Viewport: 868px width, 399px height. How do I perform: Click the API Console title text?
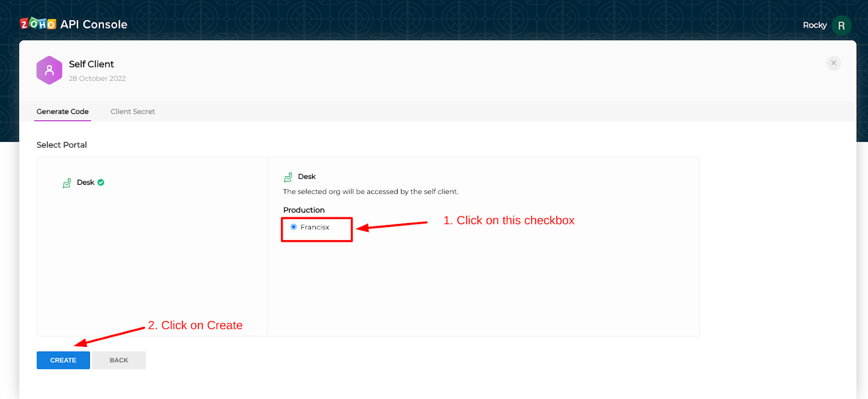(x=94, y=24)
